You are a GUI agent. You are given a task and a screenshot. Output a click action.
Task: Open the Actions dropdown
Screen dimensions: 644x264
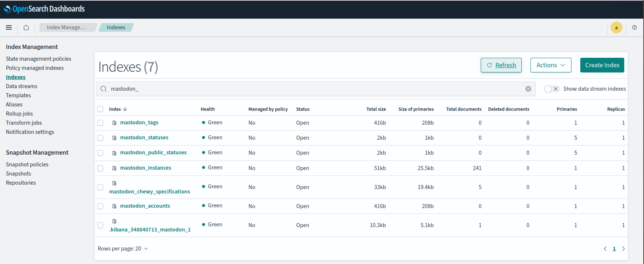pos(551,65)
